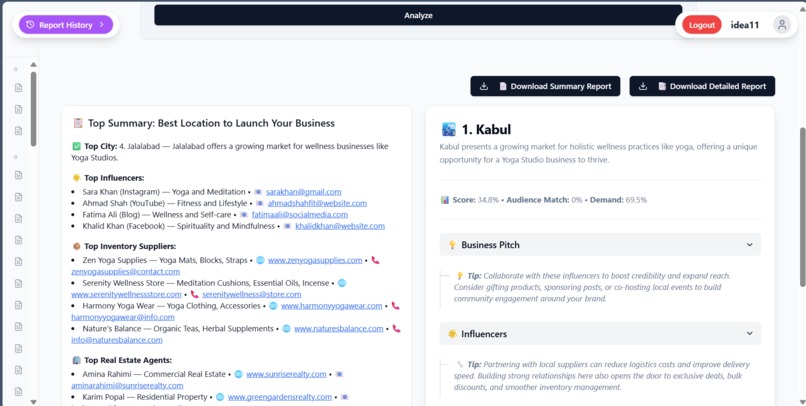The width and height of the screenshot is (806, 406).
Task: Click the sidebar scrollbar up arrow
Action: (x=33, y=65)
